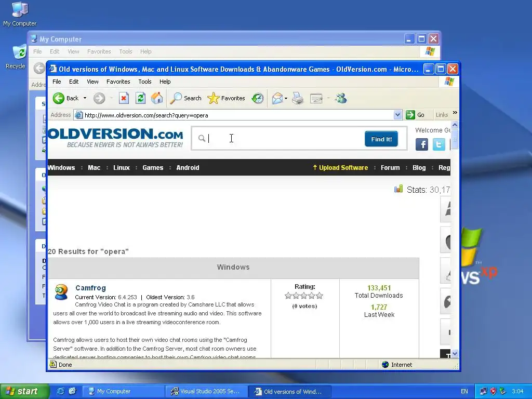Click the Edit page toolbar icon
Viewport: 532px width, 399px height.
[x=316, y=98]
